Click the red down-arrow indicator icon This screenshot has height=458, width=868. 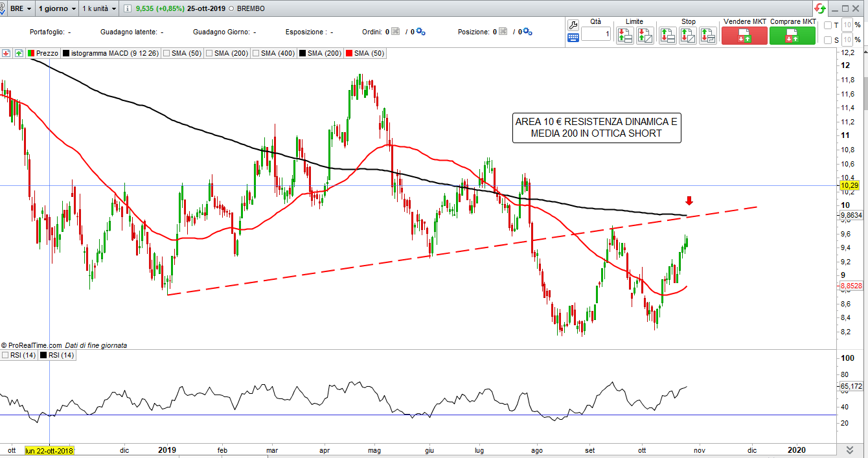pyautogui.click(x=6, y=53)
